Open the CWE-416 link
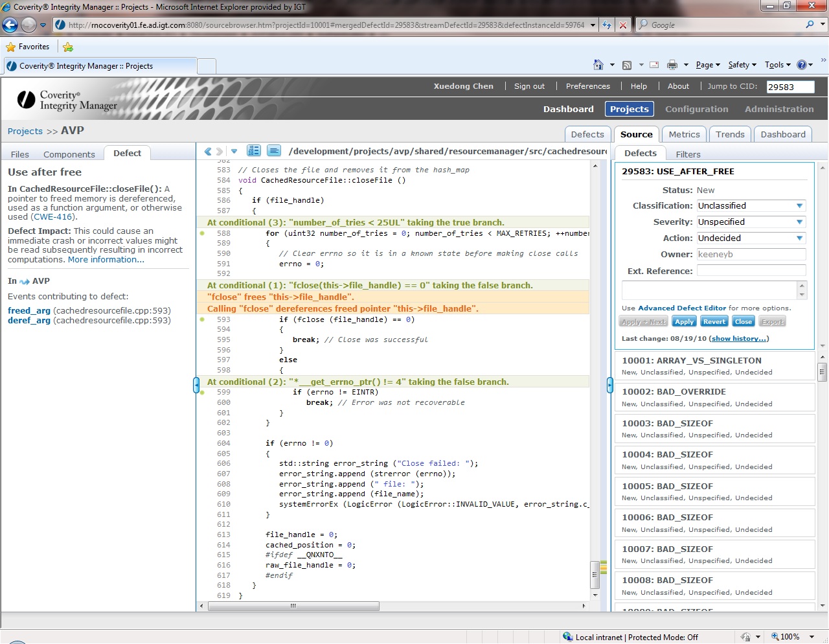The image size is (829, 644). (x=52, y=217)
